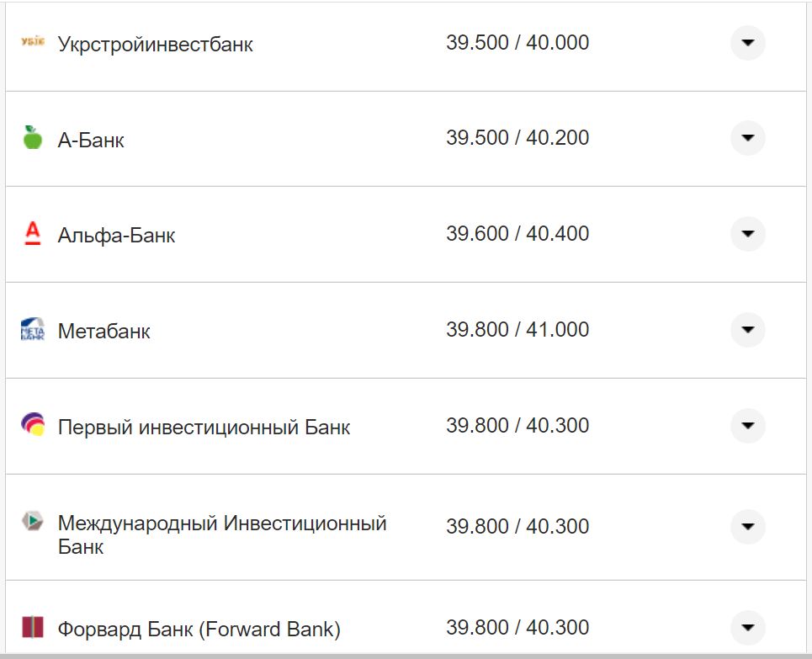812x659 pixels.
Task: Open the Альфа-Банк dropdown arrow
Action: [x=747, y=235]
